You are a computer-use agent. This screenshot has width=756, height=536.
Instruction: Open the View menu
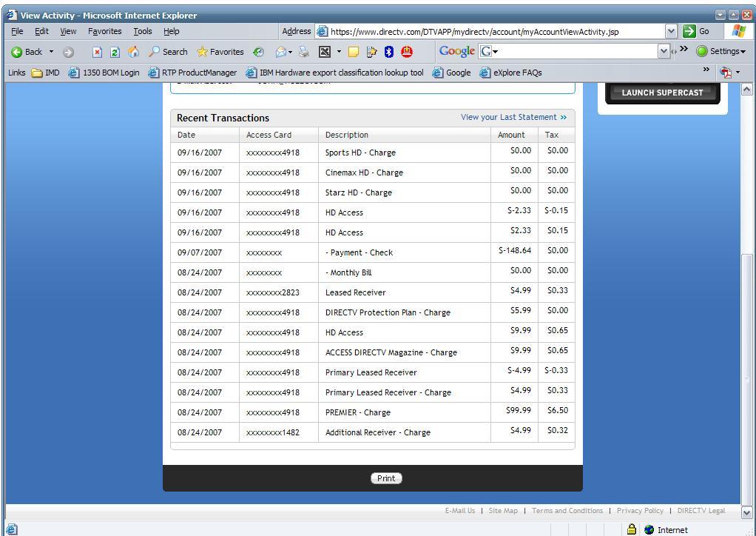pyautogui.click(x=68, y=31)
